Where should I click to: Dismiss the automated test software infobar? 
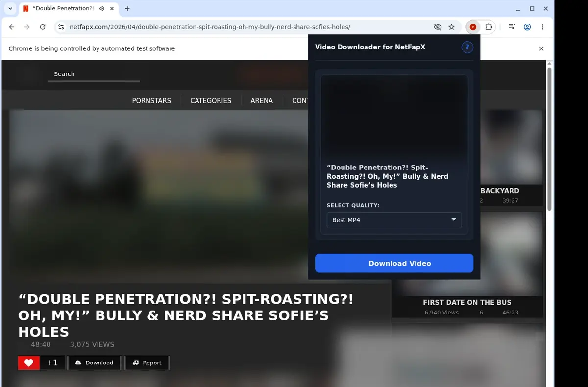coord(541,48)
